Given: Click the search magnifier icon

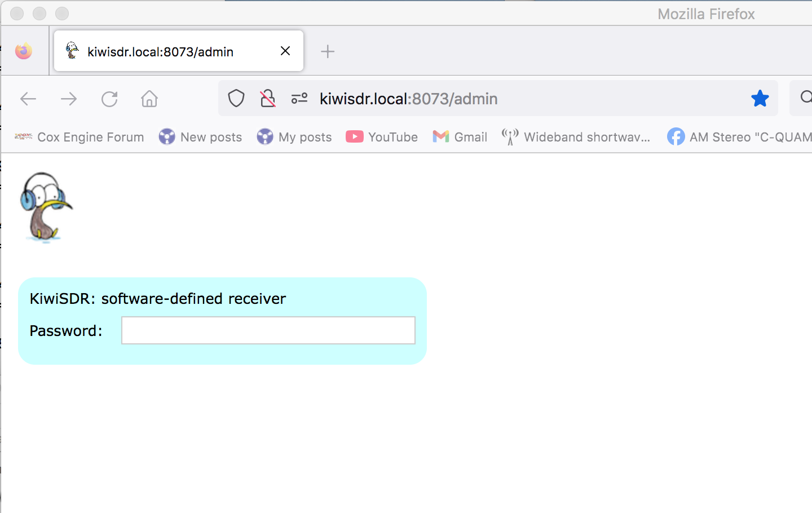Looking at the screenshot, I should (x=806, y=98).
